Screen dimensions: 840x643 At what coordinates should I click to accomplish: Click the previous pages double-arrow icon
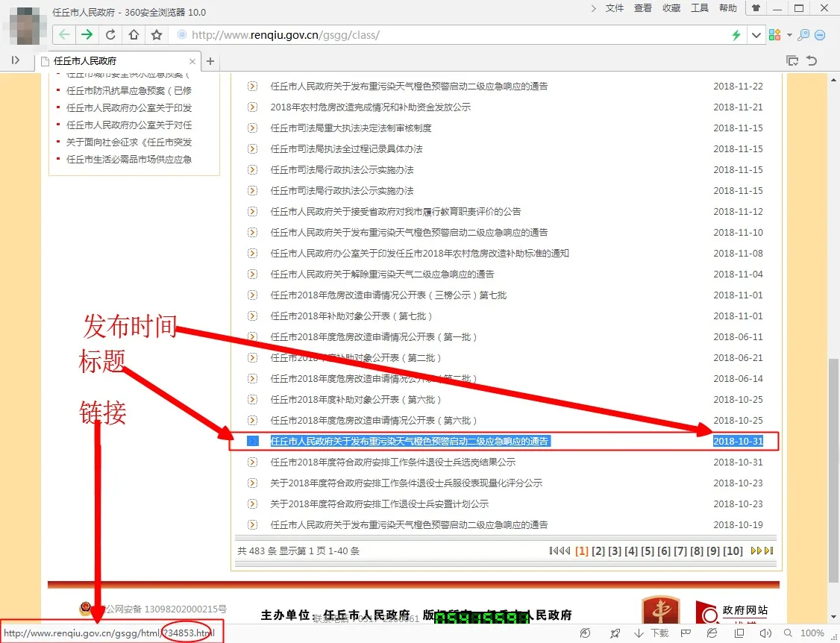point(565,551)
